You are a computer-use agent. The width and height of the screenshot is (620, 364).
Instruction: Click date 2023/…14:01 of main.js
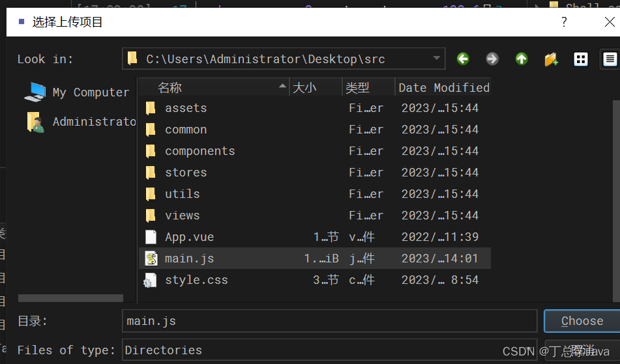pyautogui.click(x=439, y=259)
